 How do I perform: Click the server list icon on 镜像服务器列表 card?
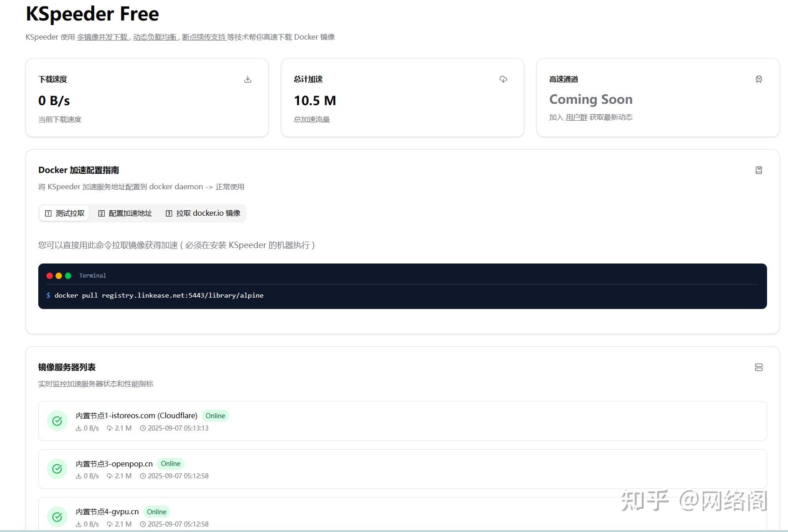[x=759, y=367]
